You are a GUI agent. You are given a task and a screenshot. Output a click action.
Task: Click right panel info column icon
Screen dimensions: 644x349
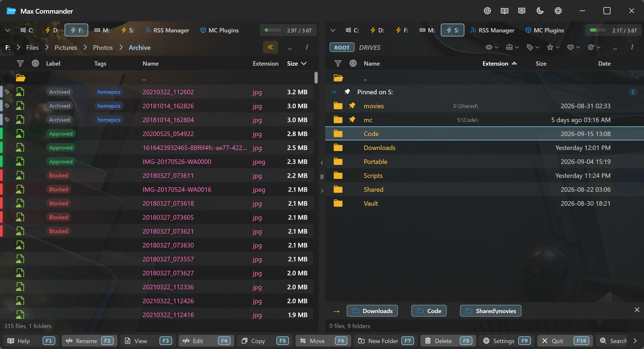[353, 63]
